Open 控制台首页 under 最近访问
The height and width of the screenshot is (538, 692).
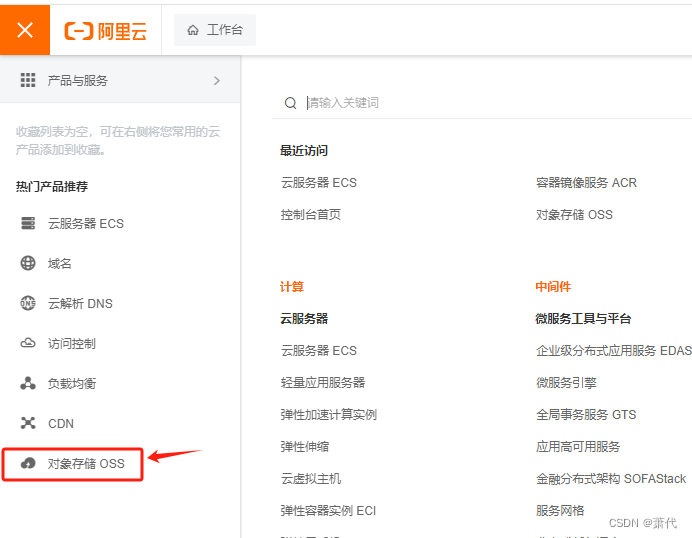311,214
